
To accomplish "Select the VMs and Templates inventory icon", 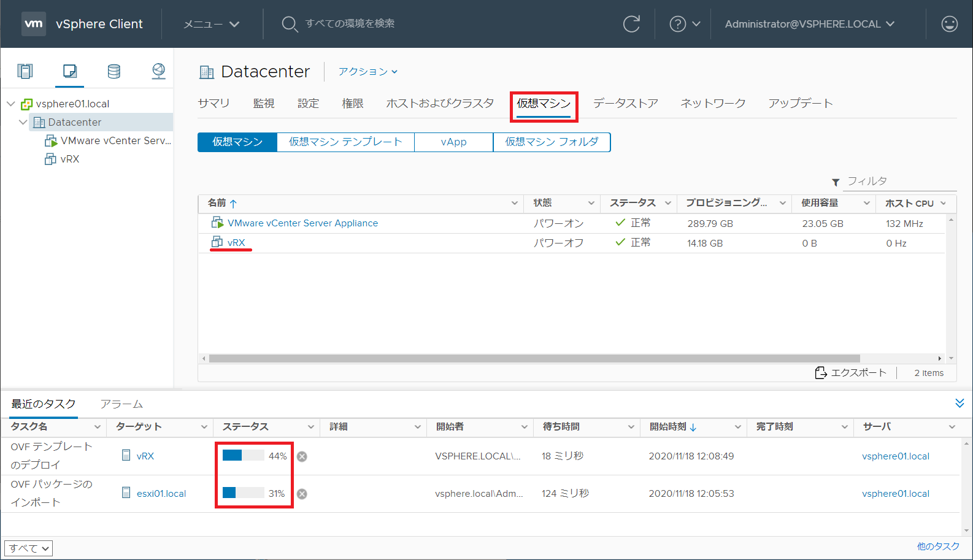I will pyautogui.click(x=70, y=71).
